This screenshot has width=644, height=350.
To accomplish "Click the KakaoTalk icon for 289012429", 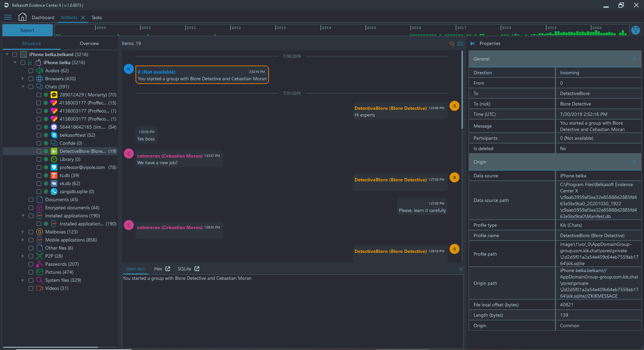I will 54,95.
